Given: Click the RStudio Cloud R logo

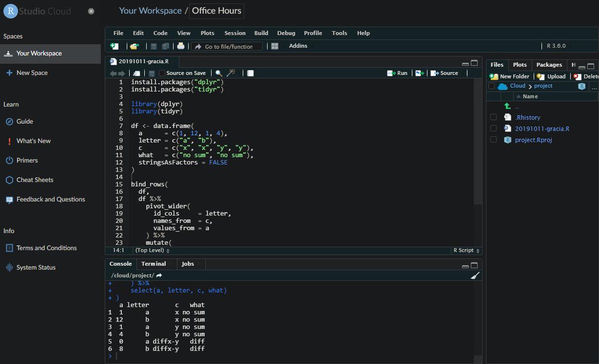Looking at the screenshot, I should pos(10,11).
